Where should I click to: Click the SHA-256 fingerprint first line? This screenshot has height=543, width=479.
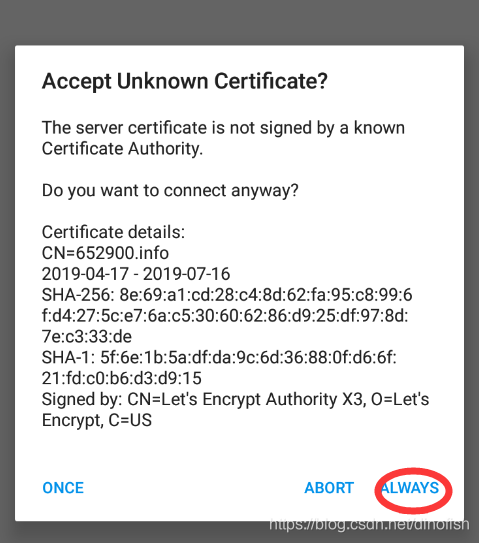point(227,295)
